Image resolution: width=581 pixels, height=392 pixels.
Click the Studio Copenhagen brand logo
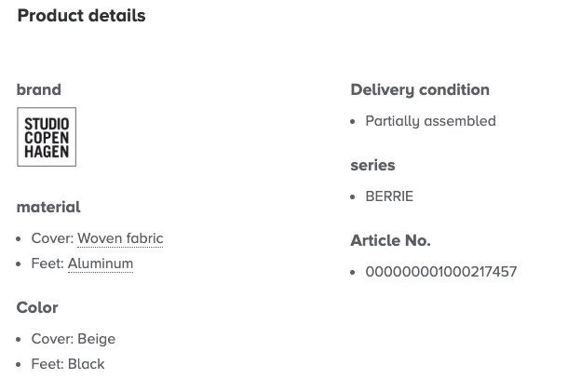pos(47,137)
